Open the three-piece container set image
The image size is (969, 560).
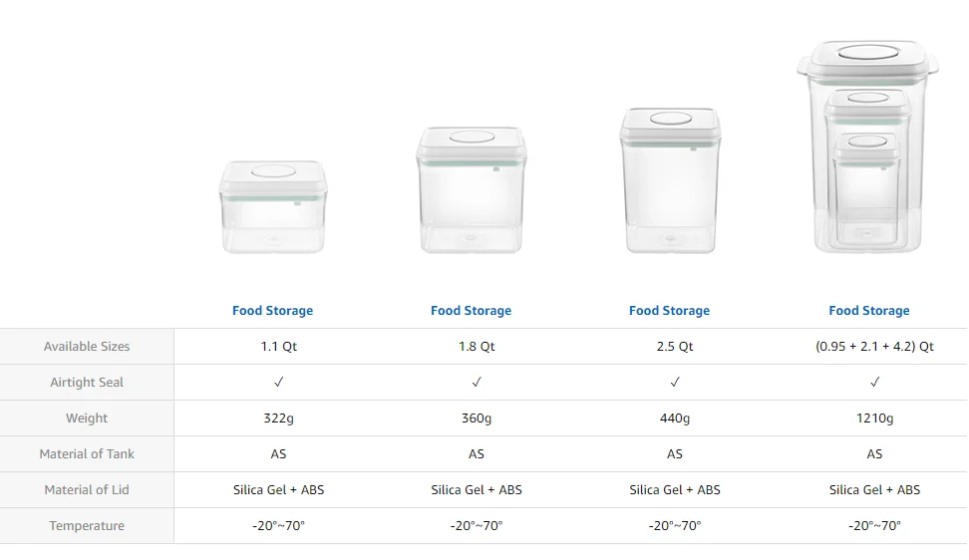point(867,146)
